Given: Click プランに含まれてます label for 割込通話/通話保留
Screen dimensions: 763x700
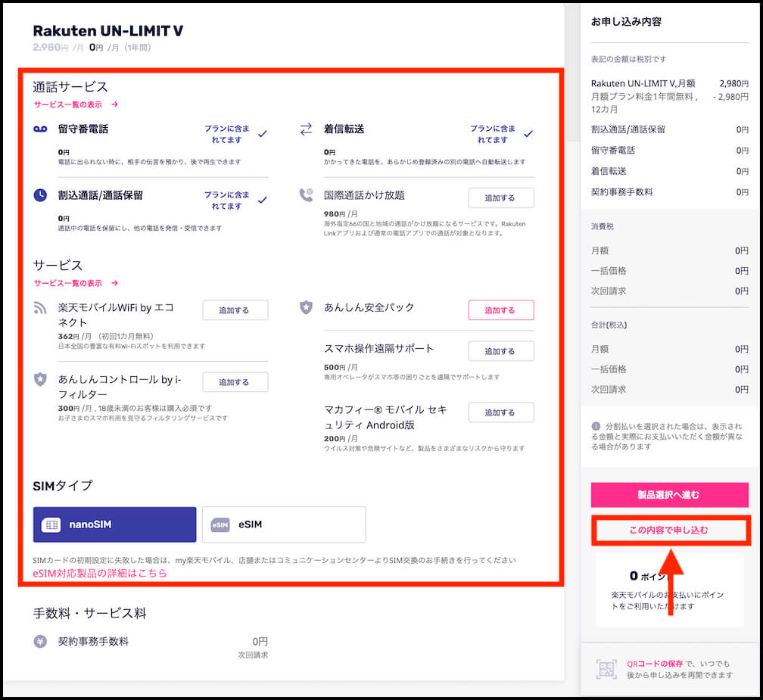Looking at the screenshot, I should point(227,200).
